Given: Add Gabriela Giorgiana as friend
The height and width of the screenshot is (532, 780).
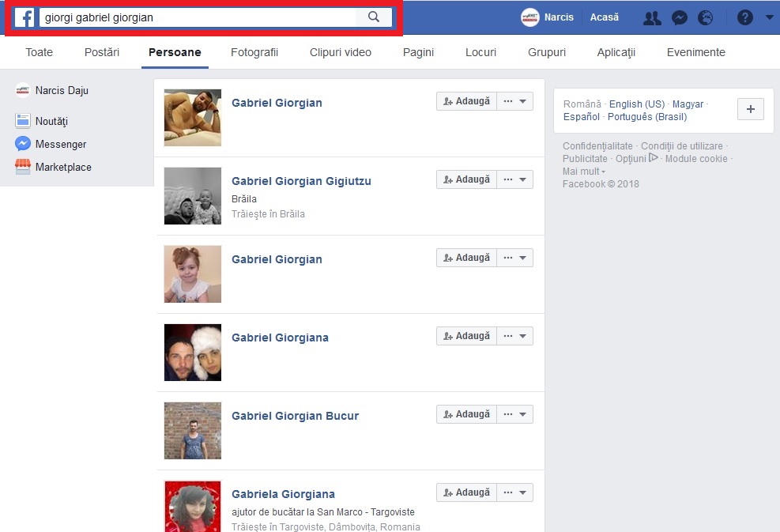Looking at the screenshot, I should click(x=466, y=492).
